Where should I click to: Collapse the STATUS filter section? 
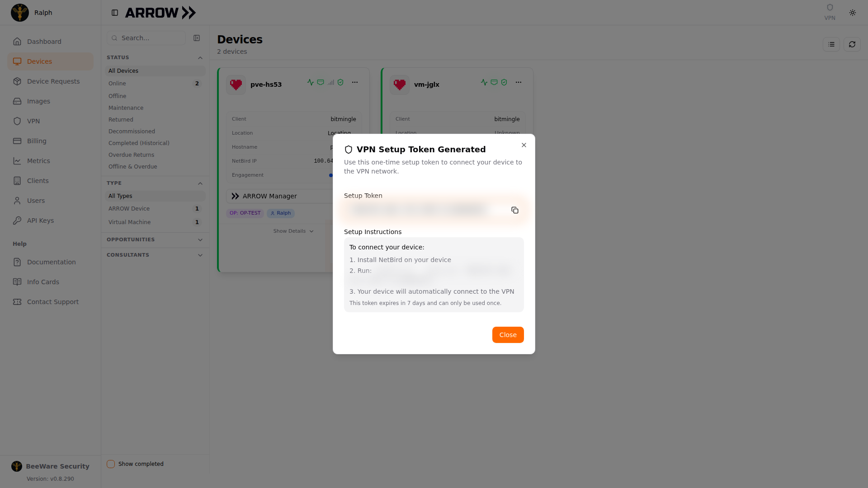click(155, 58)
